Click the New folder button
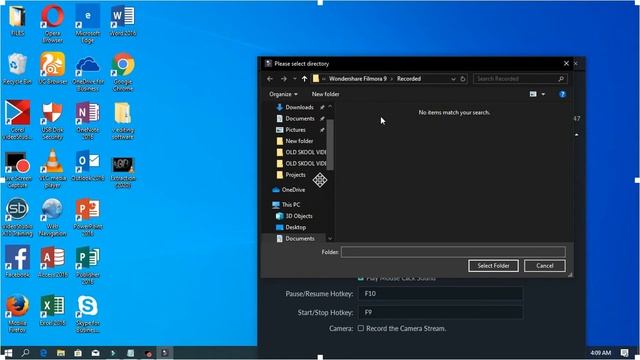 [325, 94]
